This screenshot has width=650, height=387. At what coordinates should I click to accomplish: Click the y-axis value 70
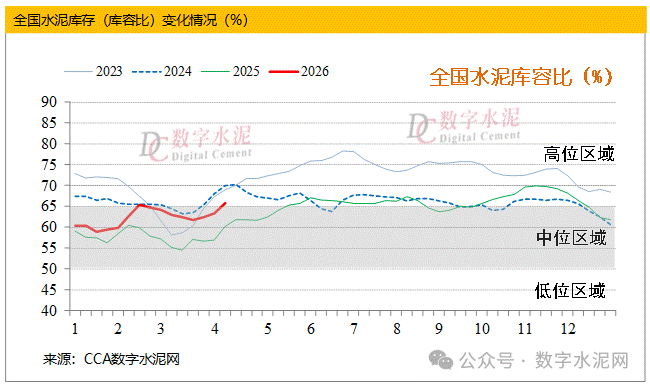tap(49, 186)
